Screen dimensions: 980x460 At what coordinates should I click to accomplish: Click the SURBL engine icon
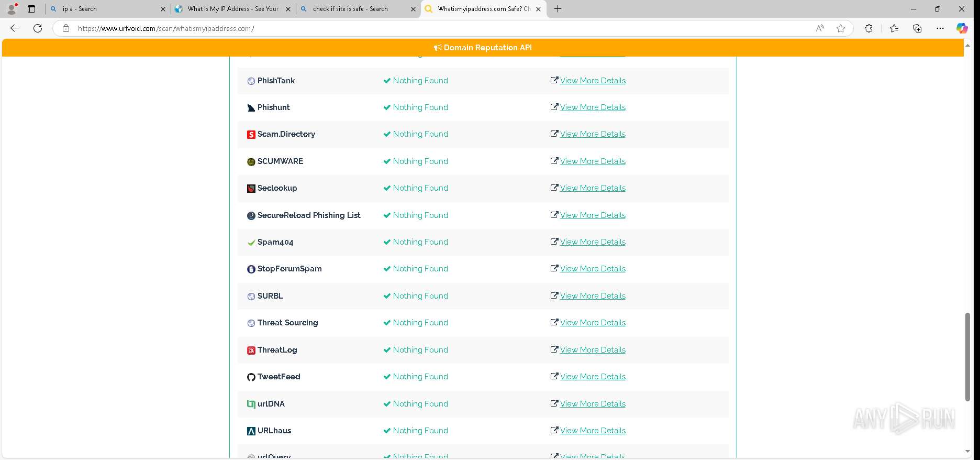tap(251, 297)
